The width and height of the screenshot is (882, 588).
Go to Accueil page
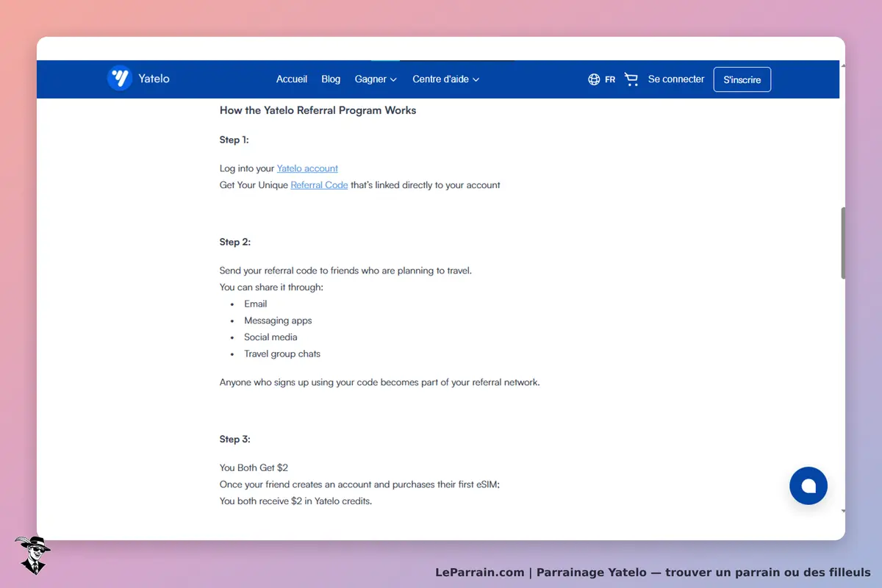(292, 79)
